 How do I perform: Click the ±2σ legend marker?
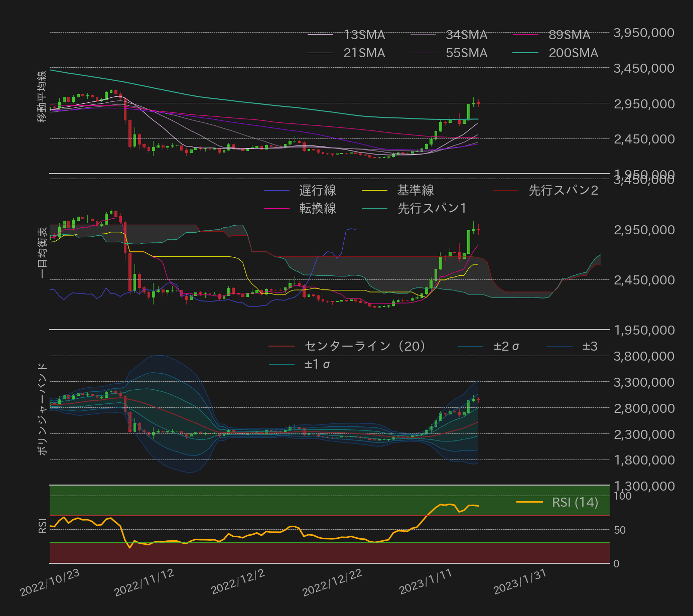tap(469, 346)
